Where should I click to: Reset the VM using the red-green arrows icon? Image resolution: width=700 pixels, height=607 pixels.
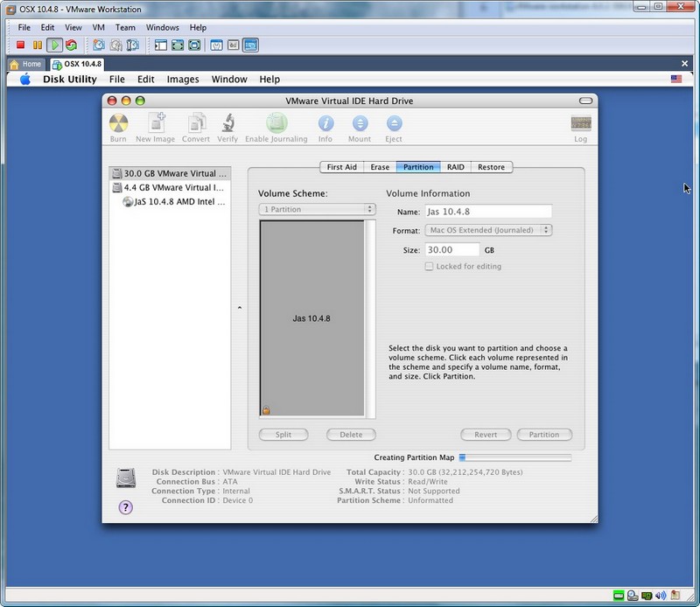71,45
